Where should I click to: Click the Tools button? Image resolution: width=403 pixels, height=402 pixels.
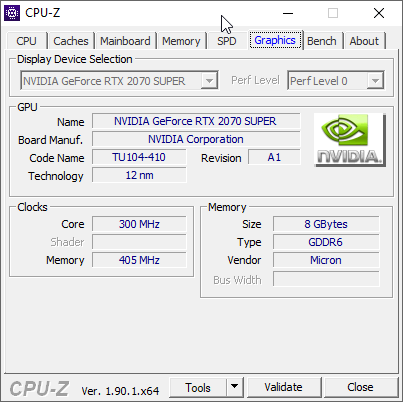(198, 387)
